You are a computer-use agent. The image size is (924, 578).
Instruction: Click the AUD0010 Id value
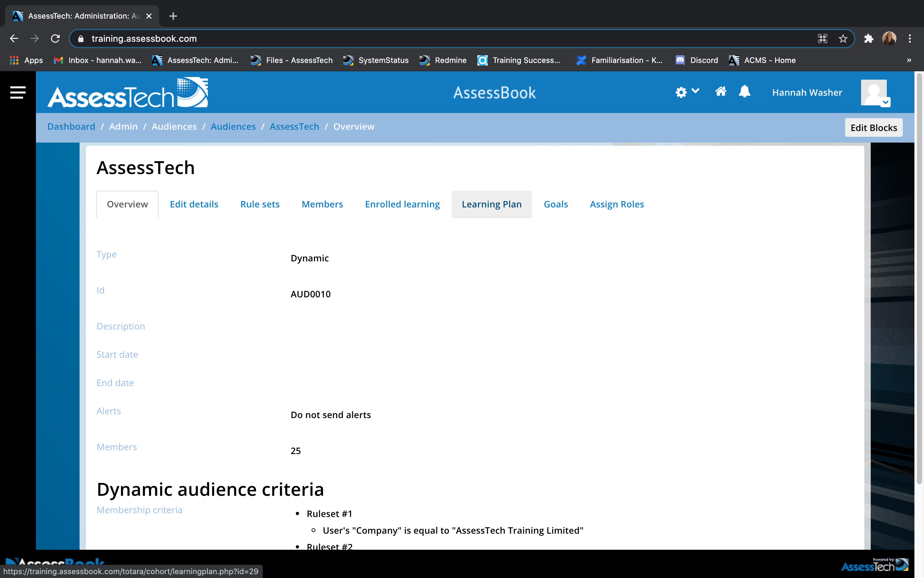coord(311,294)
